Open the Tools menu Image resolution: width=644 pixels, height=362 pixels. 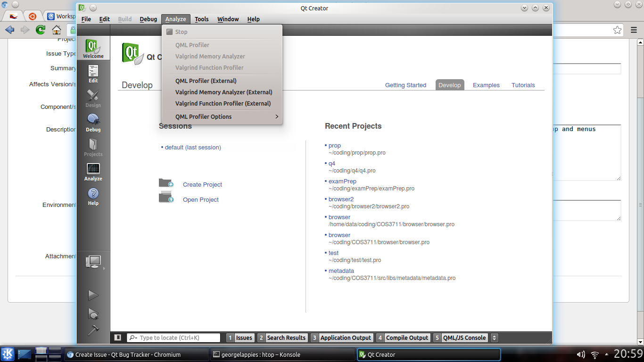coord(202,19)
